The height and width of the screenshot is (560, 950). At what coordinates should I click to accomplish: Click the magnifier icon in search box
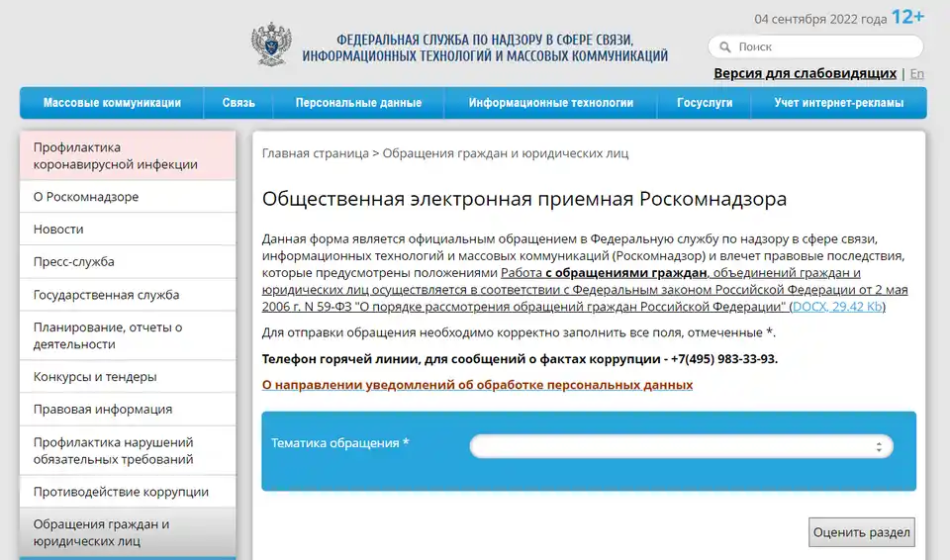pyautogui.click(x=723, y=47)
